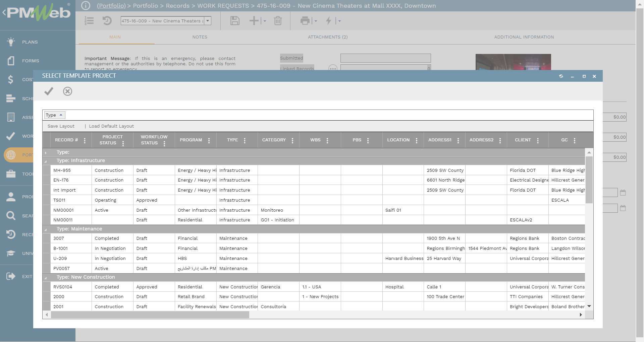Viewport: 644px width, 342px height.
Task: Click the Load Default Layout link
Action: pyautogui.click(x=111, y=126)
